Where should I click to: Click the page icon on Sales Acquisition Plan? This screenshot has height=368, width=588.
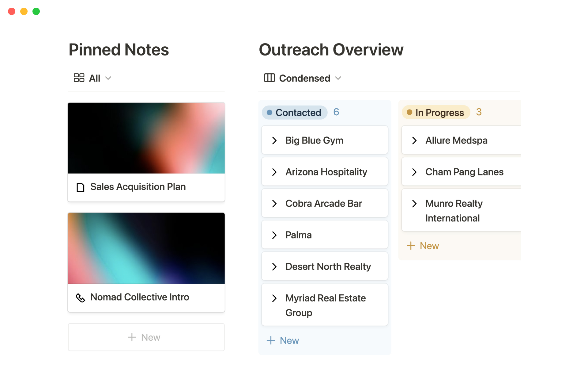click(x=80, y=187)
